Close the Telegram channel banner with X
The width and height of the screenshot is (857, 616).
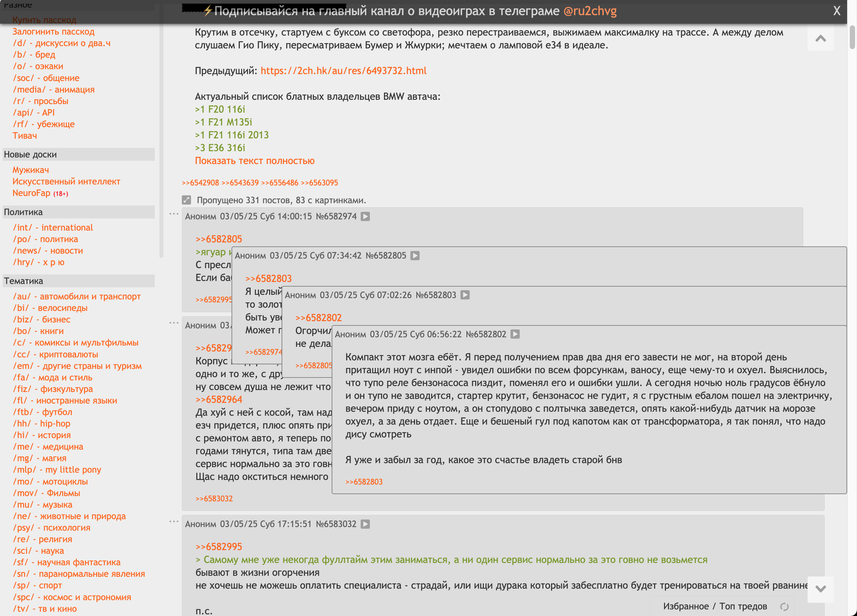coord(837,11)
